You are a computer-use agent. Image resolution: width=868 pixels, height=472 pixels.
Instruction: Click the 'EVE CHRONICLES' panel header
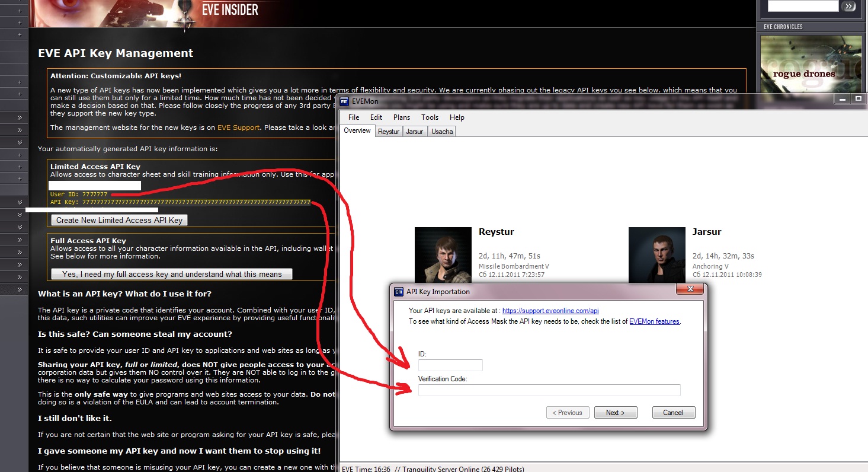point(783,27)
